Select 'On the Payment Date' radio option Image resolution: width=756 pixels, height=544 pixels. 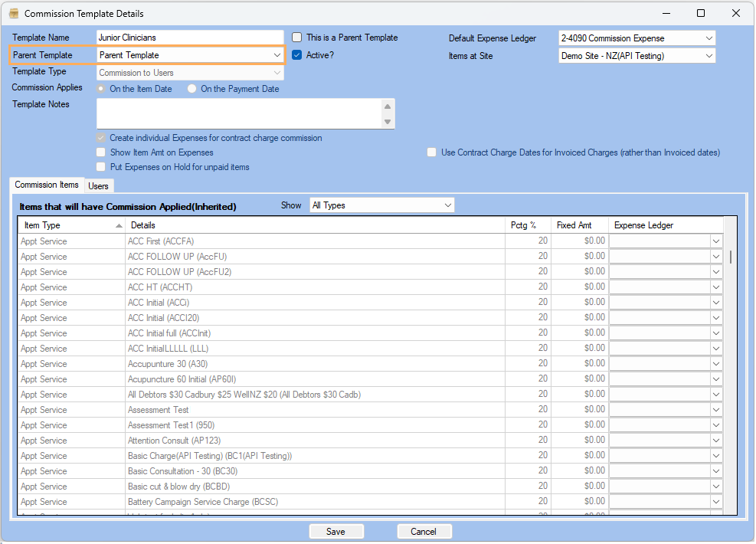coord(192,89)
